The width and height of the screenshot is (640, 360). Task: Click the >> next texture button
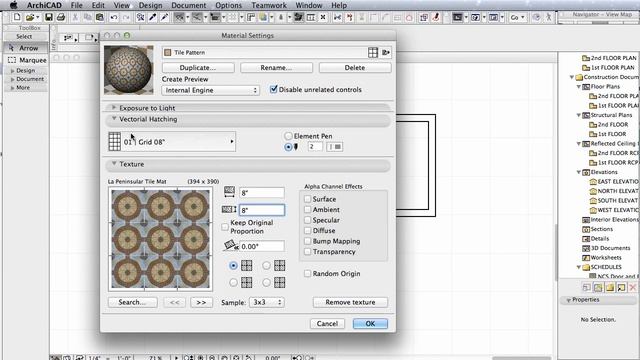click(201, 302)
